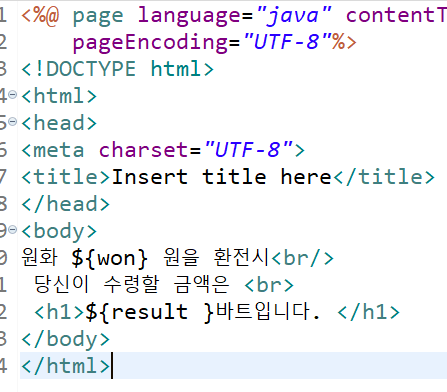Click the opening <body> tag
The image size is (447, 392).
pyautogui.click(x=59, y=232)
